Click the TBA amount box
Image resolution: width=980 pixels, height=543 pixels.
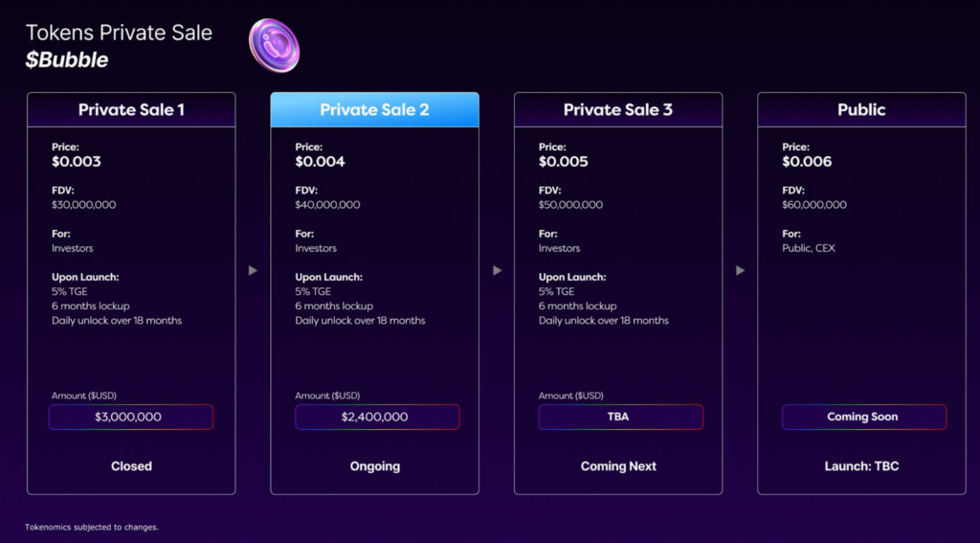[x=620, y=417]
